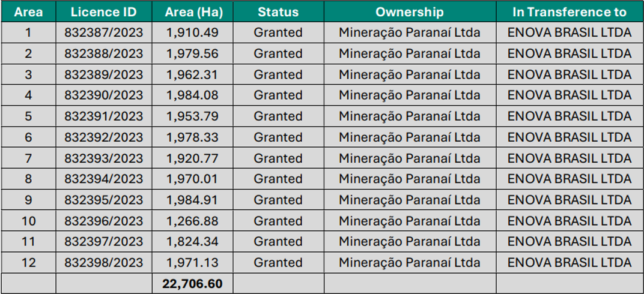Click Mineração Paranaí Ltda in row 6
This screenshot has width=644, height=294.
coord(410,137)
